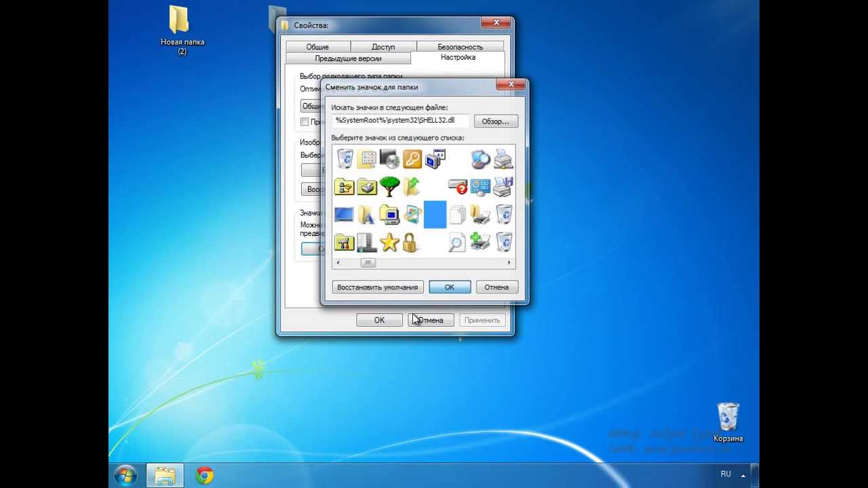This screenshot has width=868, height=488.
Task: Select the gray server tower icon
Action: pyautogui.click(x=368, y=242)
